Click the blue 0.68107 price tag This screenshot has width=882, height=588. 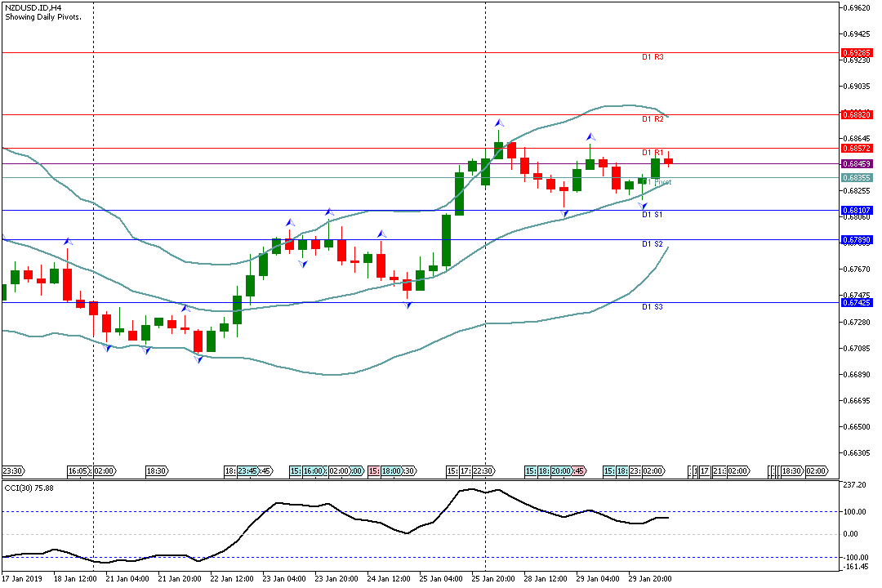pyautogui.click(x=856, y=211)
